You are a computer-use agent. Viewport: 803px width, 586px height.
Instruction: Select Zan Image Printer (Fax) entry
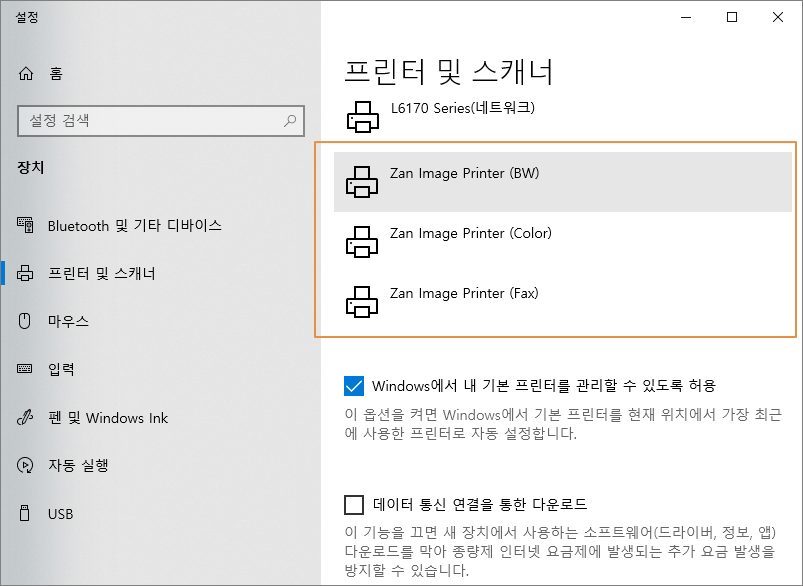click(x=563, y=302)
